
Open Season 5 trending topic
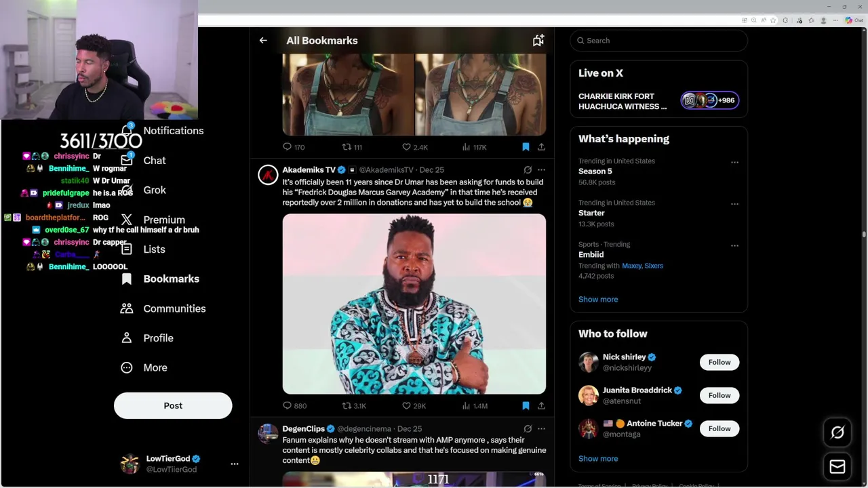[595, 171]
